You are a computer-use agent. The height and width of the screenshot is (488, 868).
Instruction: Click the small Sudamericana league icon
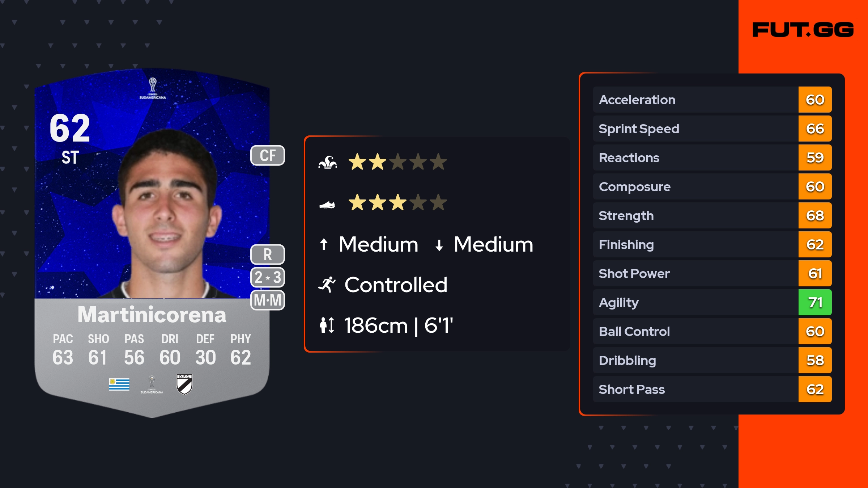[x=152, y=384]
